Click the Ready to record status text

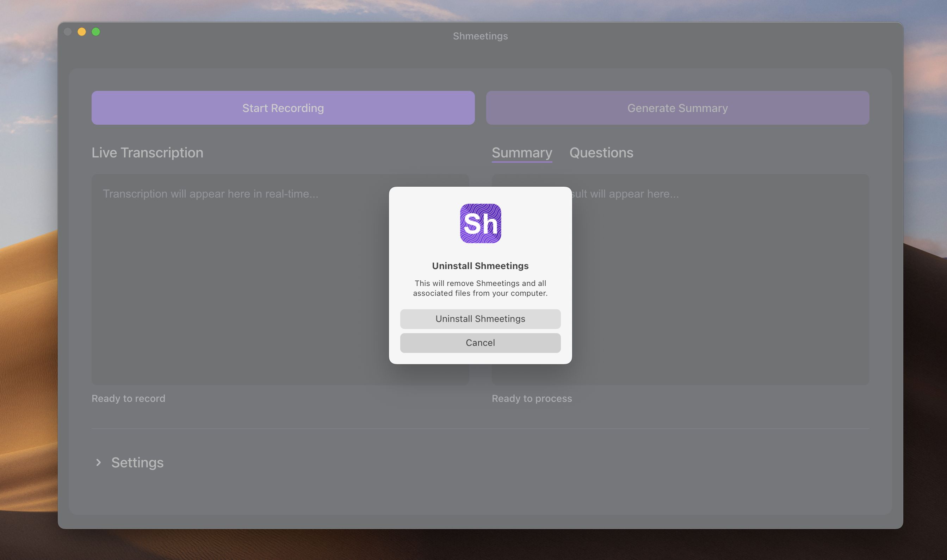pyautogui.click(x=128, y=398)
